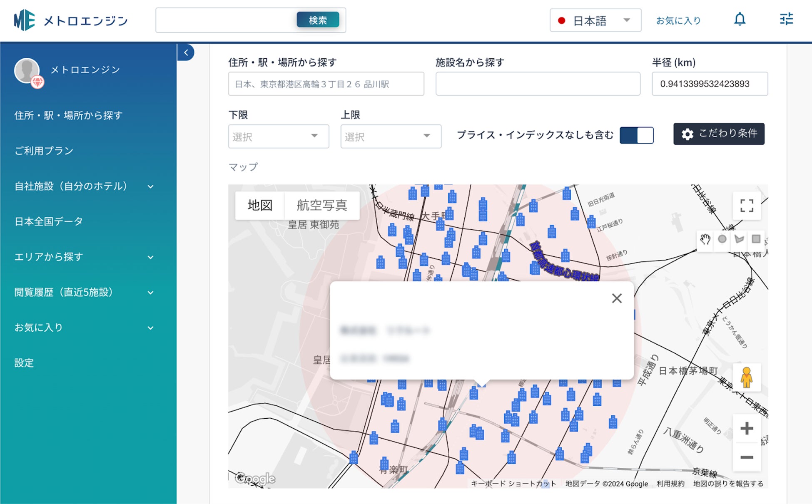Click the Street View pegman icon

tap(747, 377)
